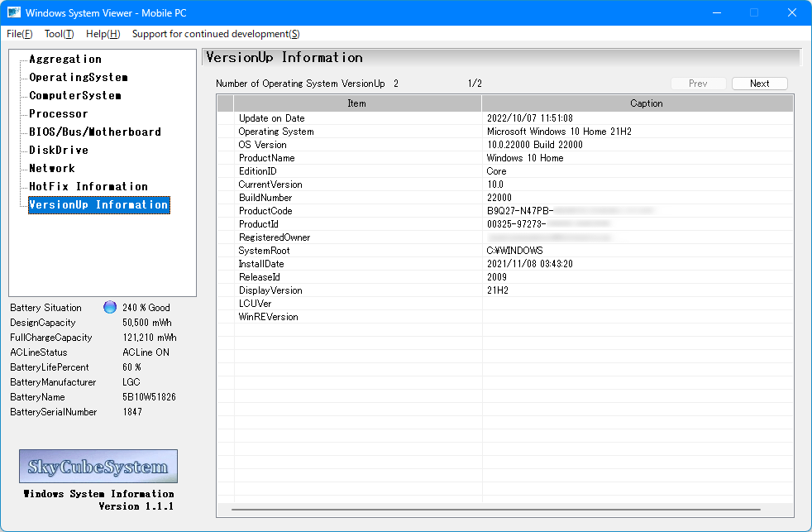Image resolution: width=812 pixels, height=532 pixels.
Task: Click the Caption column header
Action: [638, 103]
